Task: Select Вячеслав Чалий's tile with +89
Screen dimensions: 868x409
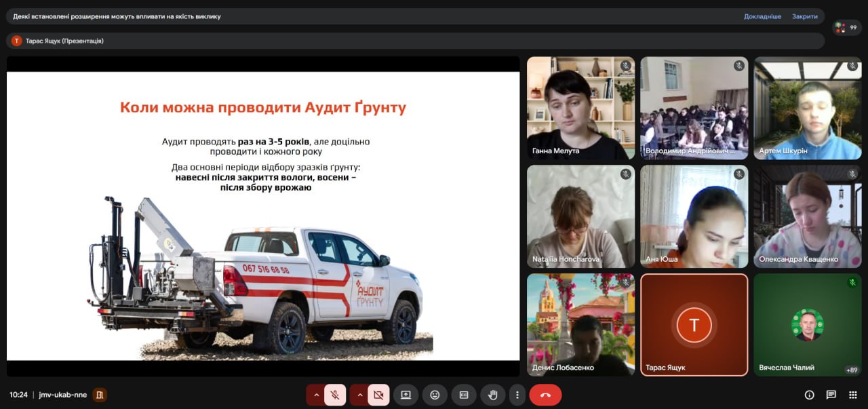Action: [x=807, y=324]
